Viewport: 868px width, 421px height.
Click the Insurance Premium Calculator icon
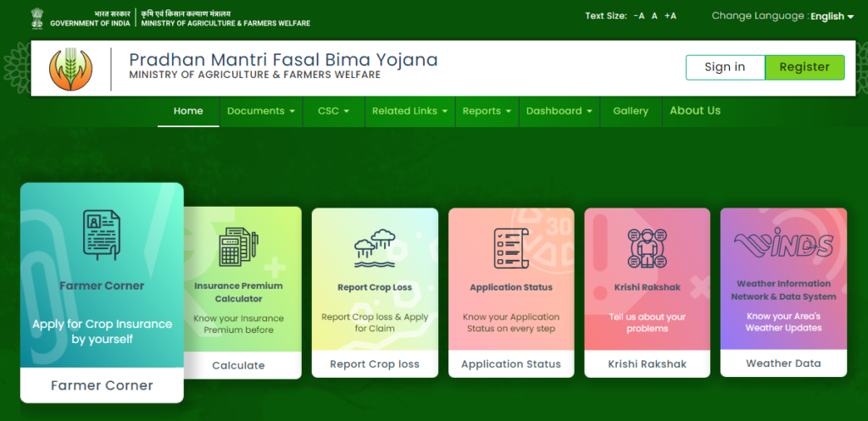pyautogui.click(x=238, y=247)
